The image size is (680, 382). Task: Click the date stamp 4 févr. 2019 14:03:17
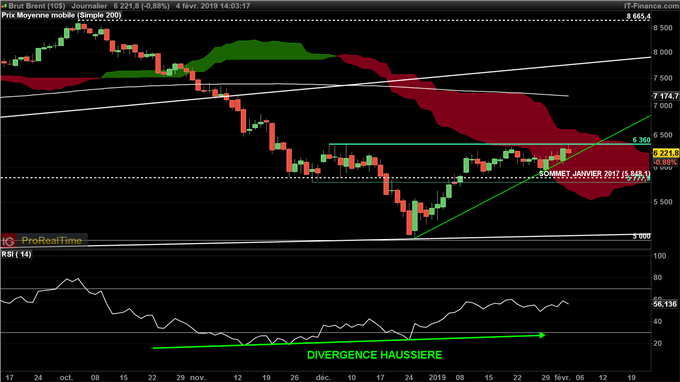tap(213, 6)
